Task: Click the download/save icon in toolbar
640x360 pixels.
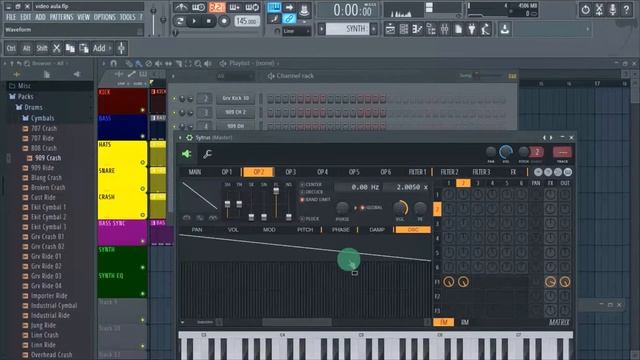Action: pos(505,29)
